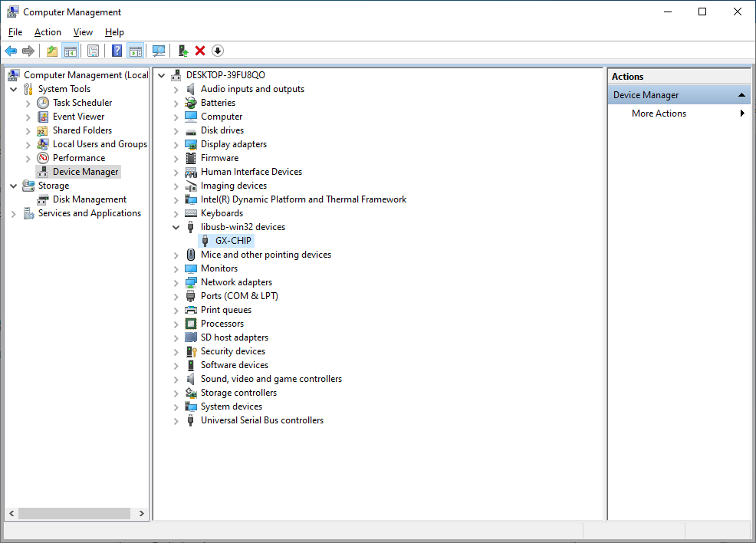Screen dimensions: 756x543
Task: Expand Services and Applications in tree
Action: pyautogui.click(x=14, y=213)
